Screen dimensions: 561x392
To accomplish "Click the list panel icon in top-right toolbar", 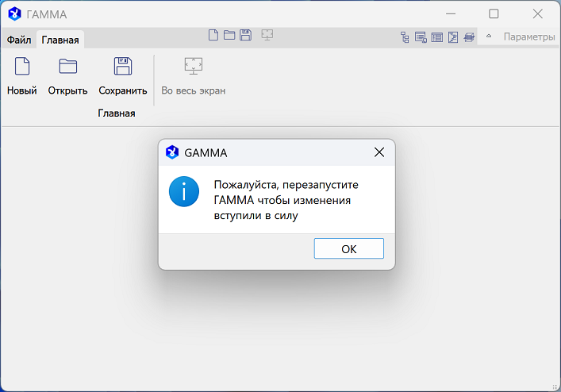I will [436, 37].
